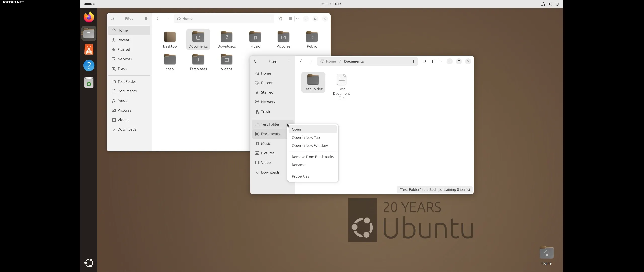Select the Downloads folder icon in the Home window
Image resolution: width=644 pixels, height=272 pixels.
coord(227,40)
